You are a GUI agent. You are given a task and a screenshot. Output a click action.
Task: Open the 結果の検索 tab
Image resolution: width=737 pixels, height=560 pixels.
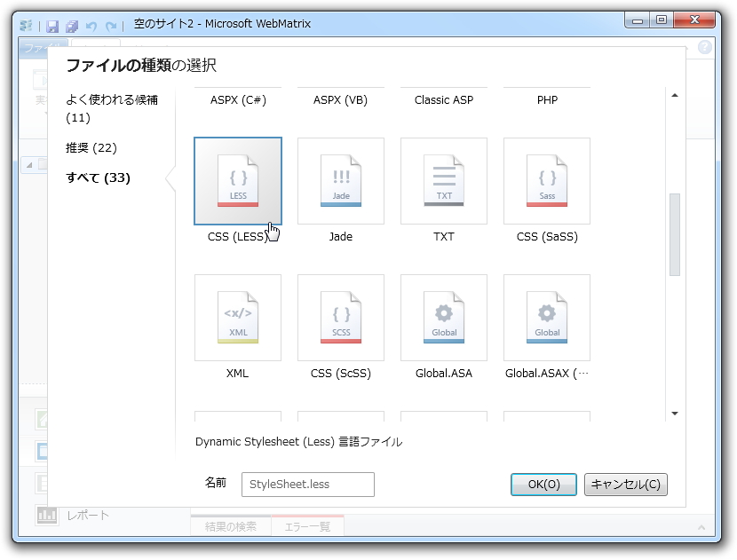[x=231, y=526]
